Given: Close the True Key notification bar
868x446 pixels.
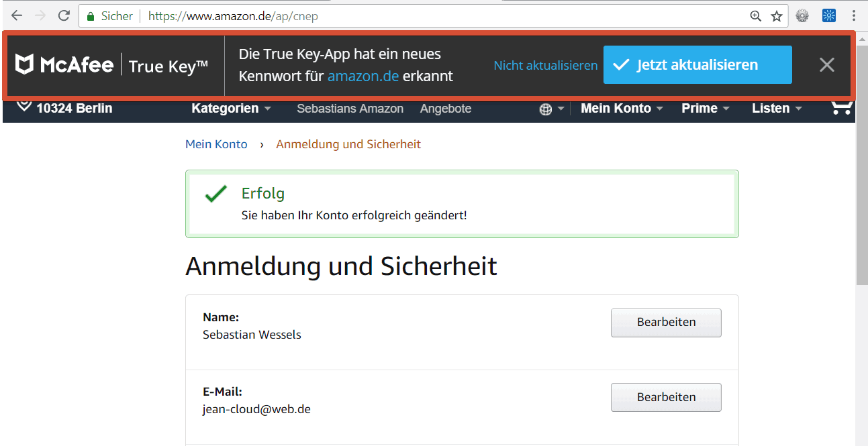Looking at the screenshot, I should (x=827, y=64).
